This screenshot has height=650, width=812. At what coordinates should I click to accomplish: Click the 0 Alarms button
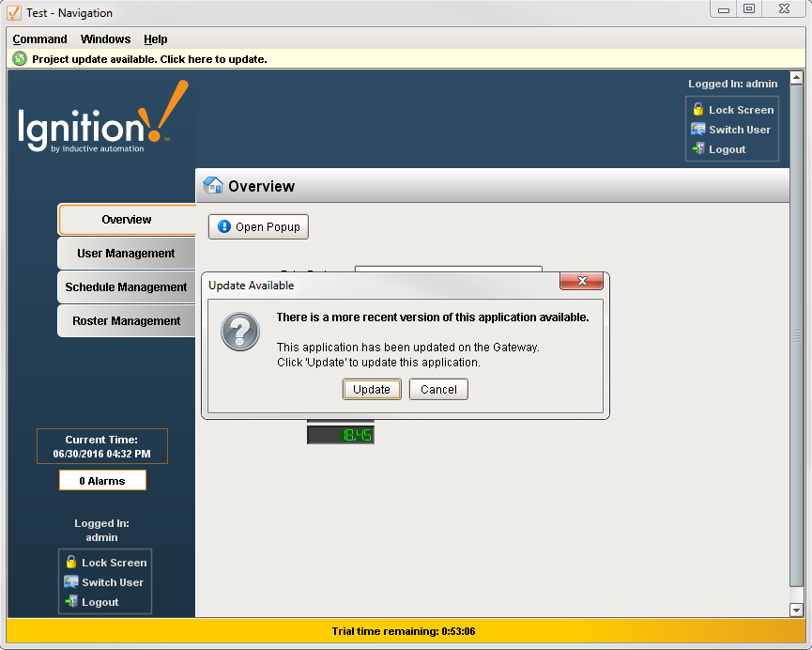[x=102, y=480]
